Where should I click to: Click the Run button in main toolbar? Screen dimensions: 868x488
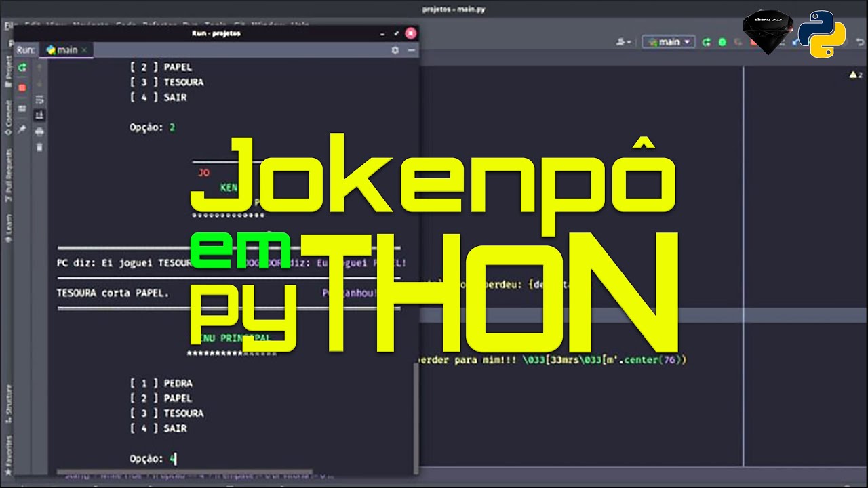[706, 42]
